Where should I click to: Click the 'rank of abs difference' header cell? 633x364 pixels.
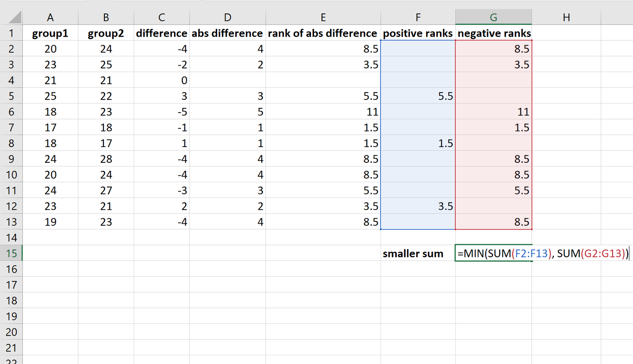[x=323, y=33]
